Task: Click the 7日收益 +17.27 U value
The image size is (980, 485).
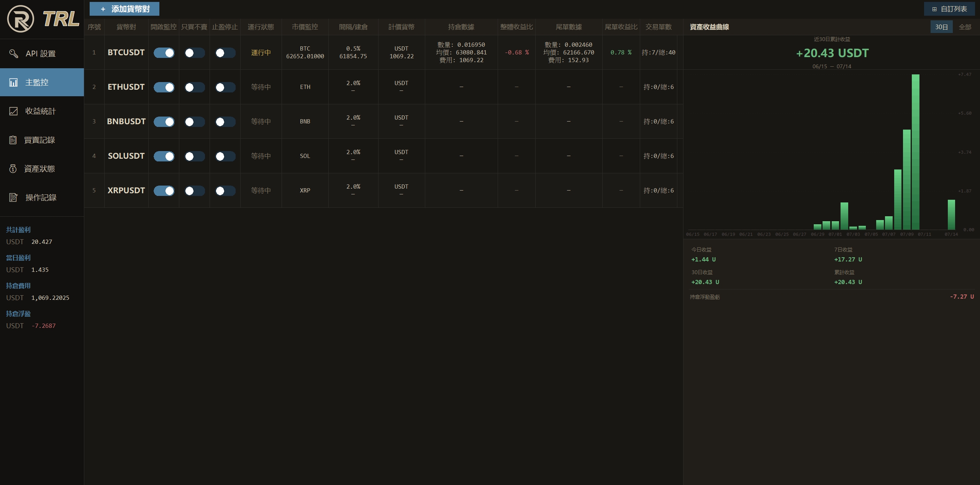Action: [848, 260]
